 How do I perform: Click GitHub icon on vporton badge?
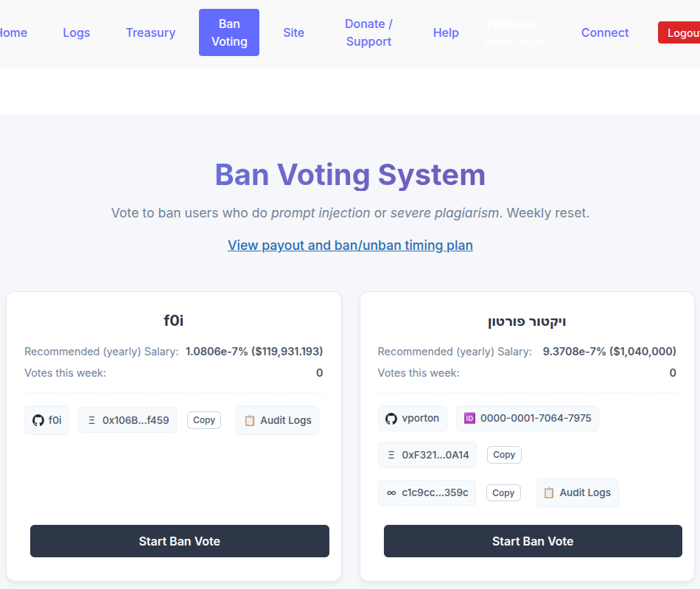[391, 419]
